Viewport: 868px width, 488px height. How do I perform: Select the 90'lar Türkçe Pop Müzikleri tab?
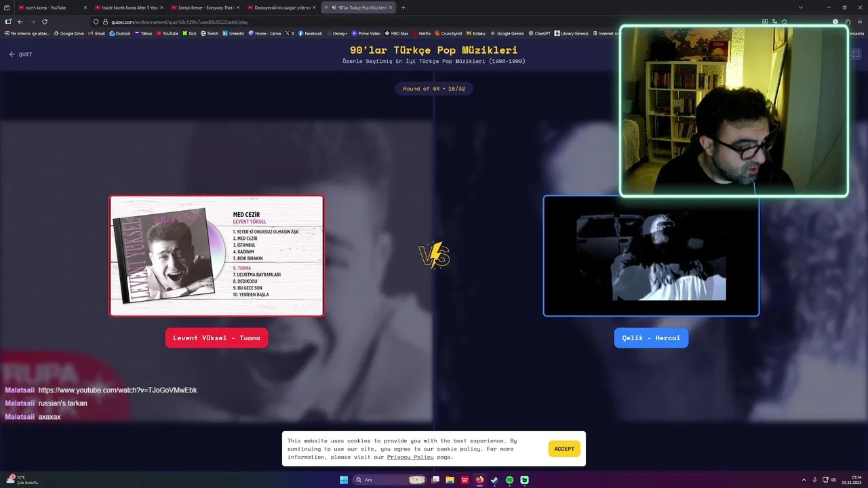point(358,7)
